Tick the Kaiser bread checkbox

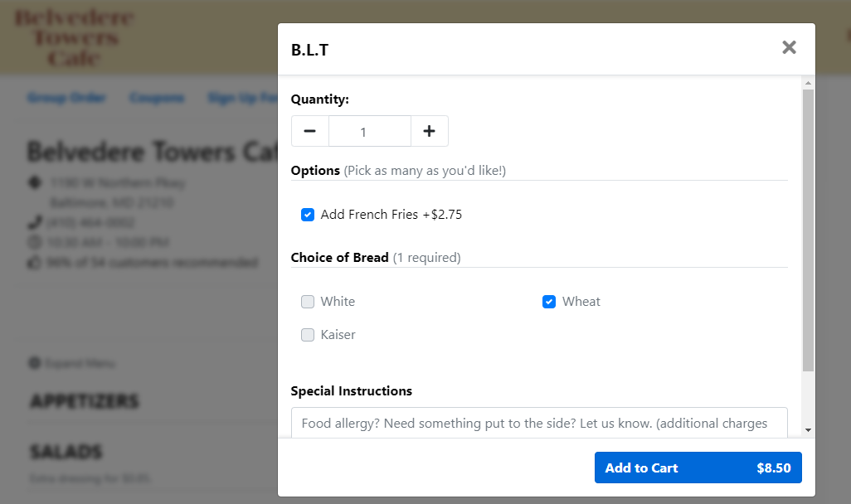click(x=308, y=335)
